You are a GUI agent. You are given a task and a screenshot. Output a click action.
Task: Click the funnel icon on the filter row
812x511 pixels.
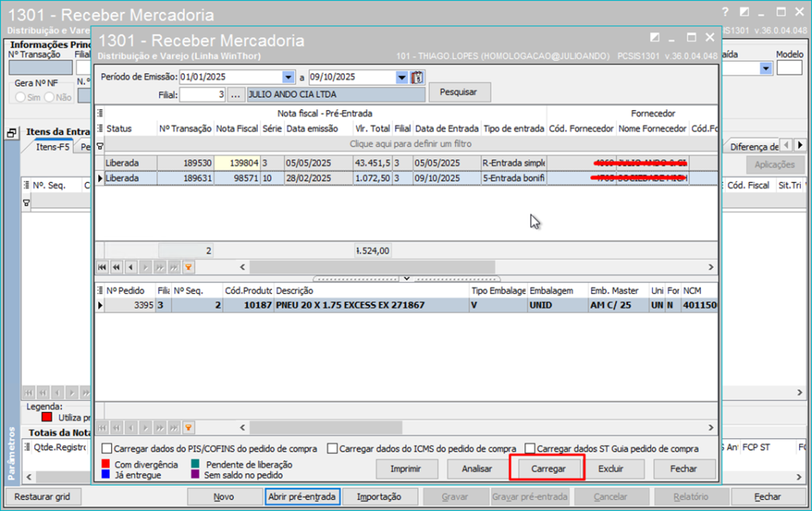tap(100, 145)
